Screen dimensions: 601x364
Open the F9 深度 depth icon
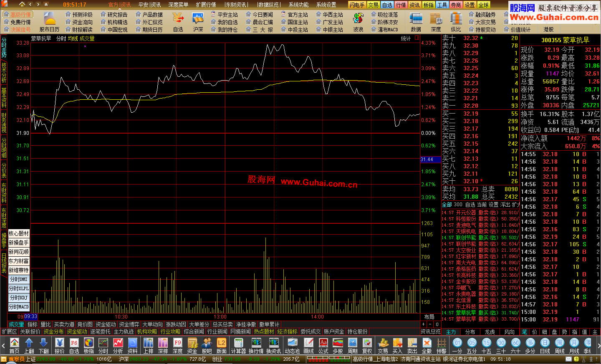(178, 346)
